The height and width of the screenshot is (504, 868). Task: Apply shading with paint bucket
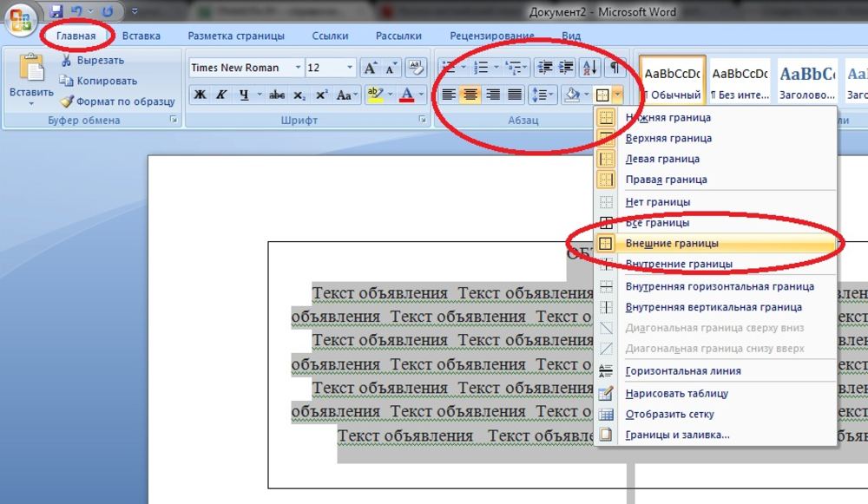coord(572,95)
